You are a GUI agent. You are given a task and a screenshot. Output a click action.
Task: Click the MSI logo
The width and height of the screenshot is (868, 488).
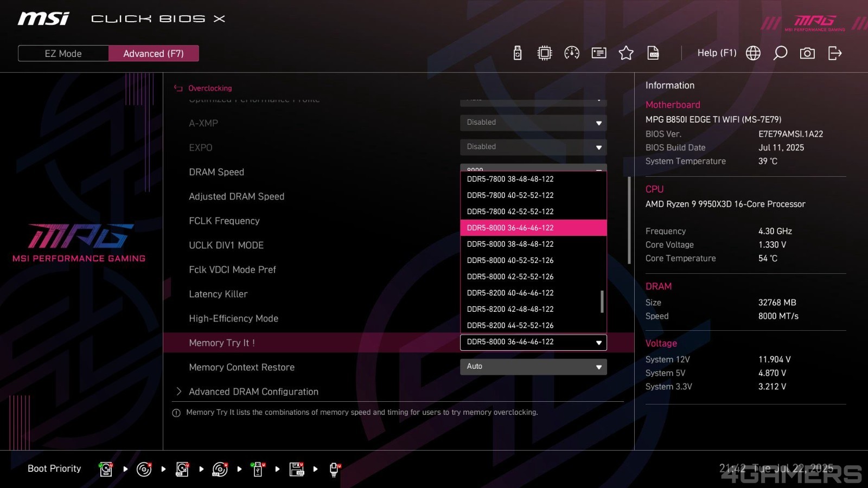point(43,19)
